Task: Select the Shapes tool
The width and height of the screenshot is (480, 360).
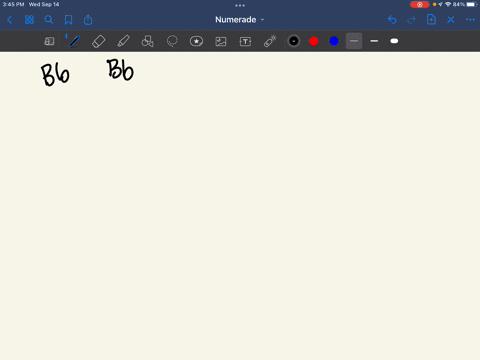Action: click(x=147, y=41)
